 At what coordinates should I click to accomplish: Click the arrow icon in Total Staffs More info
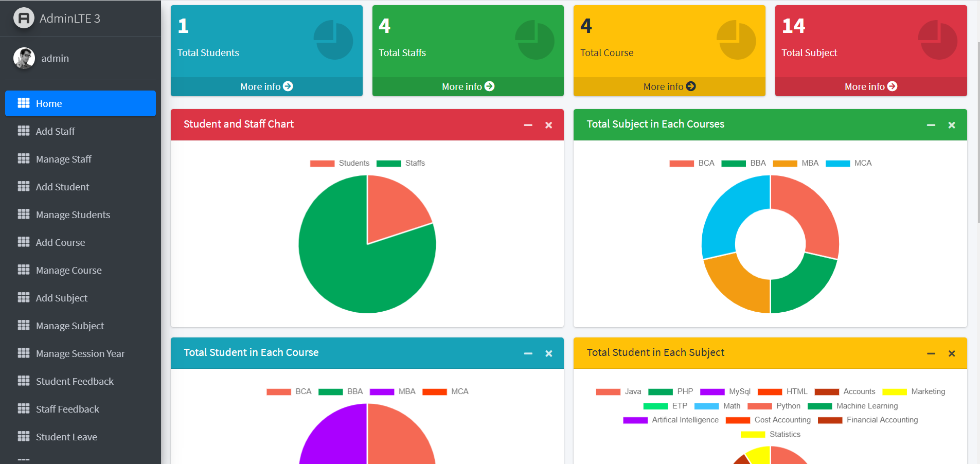[489, 86]
